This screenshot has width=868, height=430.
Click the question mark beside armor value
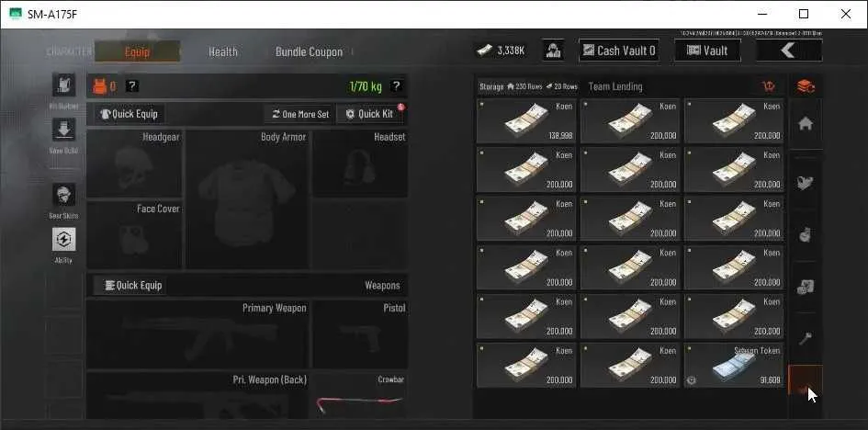131,85
